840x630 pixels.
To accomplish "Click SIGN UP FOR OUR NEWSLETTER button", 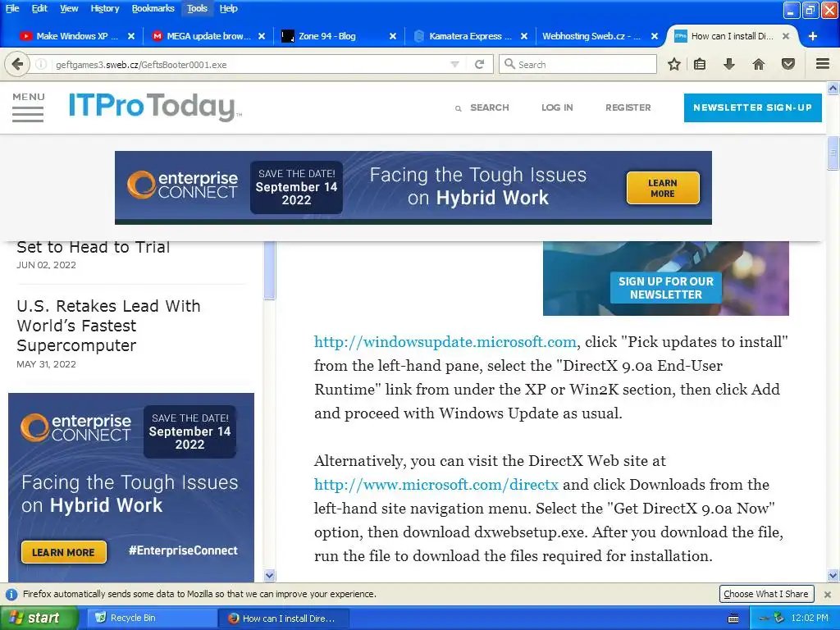I will [x=666, y=288].
